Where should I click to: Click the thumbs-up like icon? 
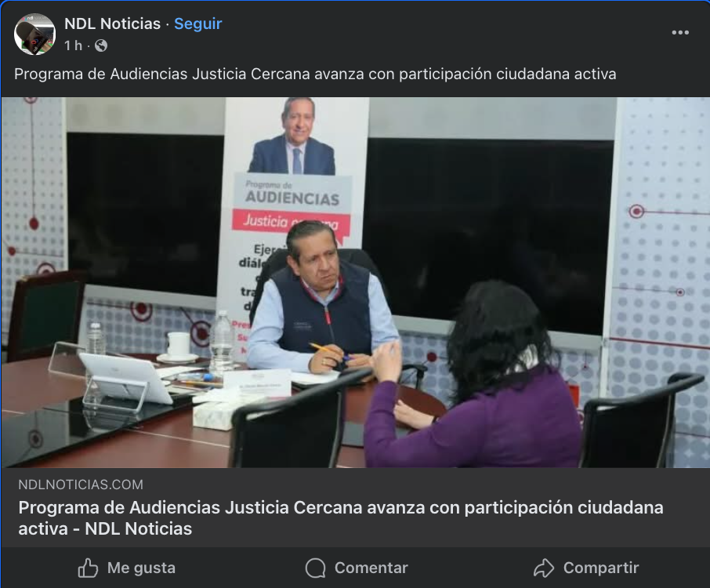pos(88,568)
